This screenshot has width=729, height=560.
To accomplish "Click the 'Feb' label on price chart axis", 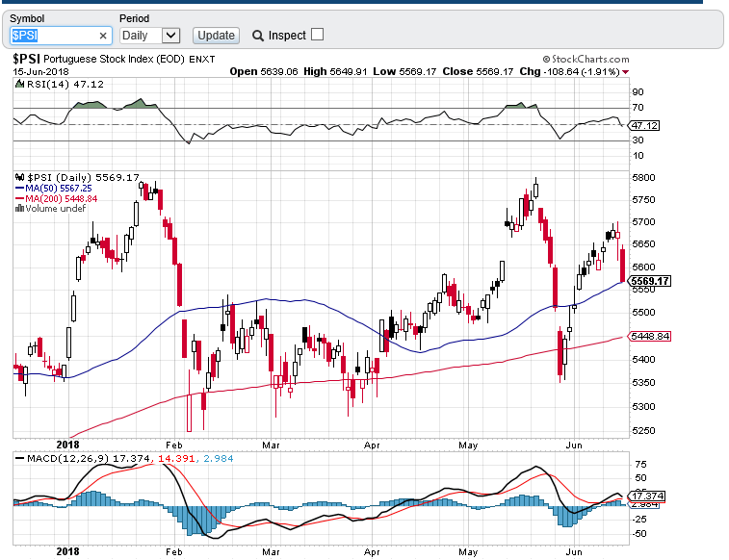I will tap(174, 445).
